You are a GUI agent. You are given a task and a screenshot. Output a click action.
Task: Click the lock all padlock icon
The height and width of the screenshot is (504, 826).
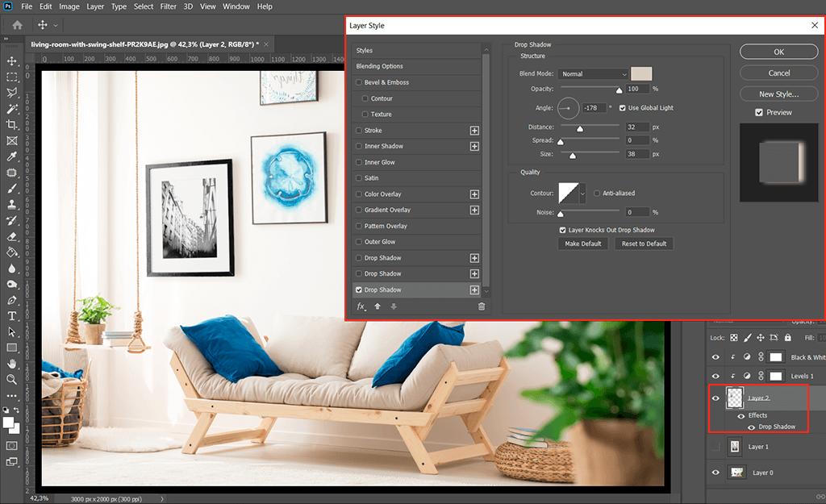click(787, 338)
